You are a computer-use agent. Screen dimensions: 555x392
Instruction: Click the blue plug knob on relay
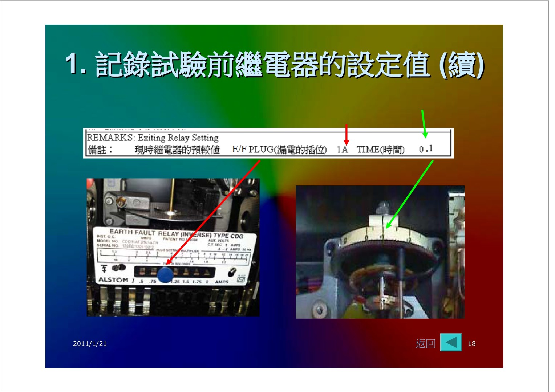[x=165, y=275]
